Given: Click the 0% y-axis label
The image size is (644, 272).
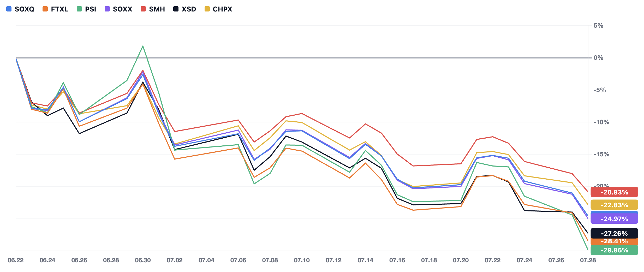Looking at the screenshot, I should tap(598, 58).
